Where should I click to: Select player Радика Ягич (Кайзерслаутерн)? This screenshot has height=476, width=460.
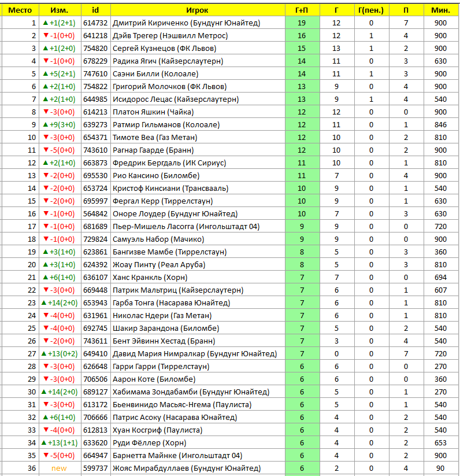pos(168,61)
